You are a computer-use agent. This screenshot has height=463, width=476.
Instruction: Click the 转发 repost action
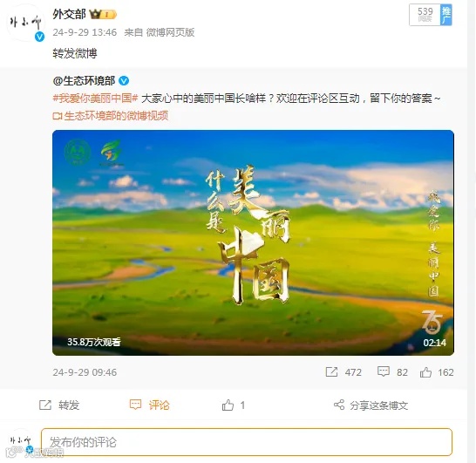click(x=59, y=405)
